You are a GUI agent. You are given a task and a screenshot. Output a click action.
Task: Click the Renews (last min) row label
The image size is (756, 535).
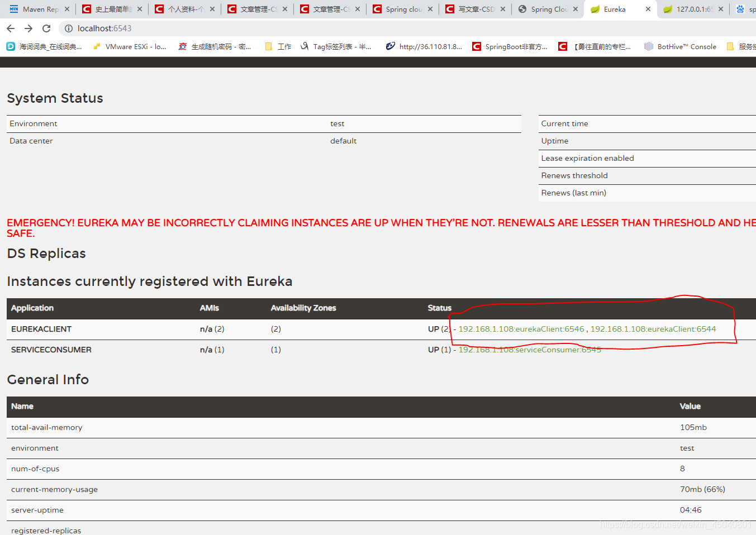pos(574,193)
